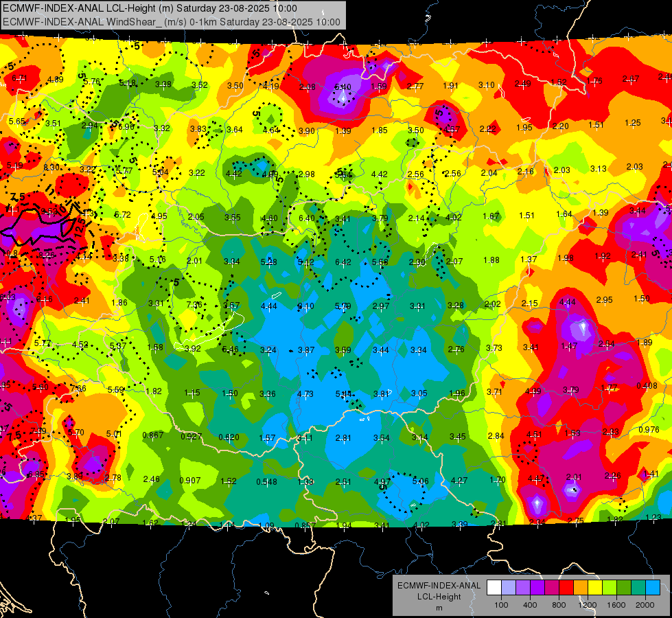Click the legend scale label 100
Viewport: 672px width, 618px height.
pyautogui.click(x=502, y=605)
